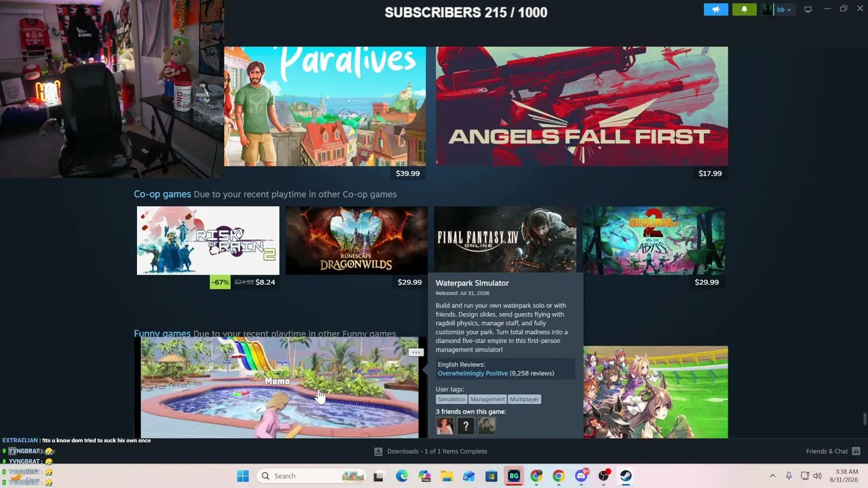The height and width of the screenshot is (488, 868).
Task: Click the Grounded 2 $29.99 price
Action: [x=707, y=282]
